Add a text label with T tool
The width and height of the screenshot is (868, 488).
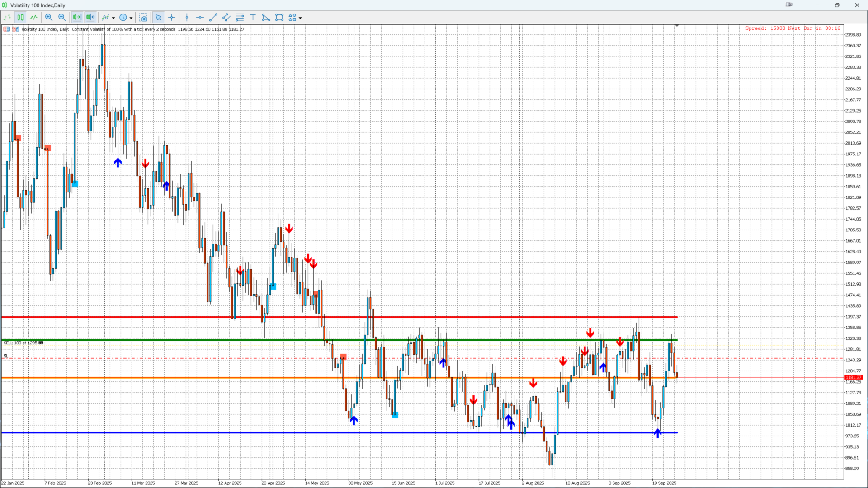click(253, 18)
